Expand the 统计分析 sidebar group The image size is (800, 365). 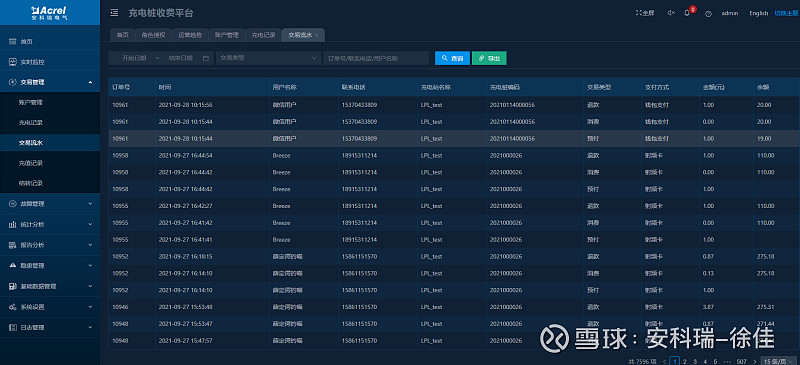click(50, 224)
